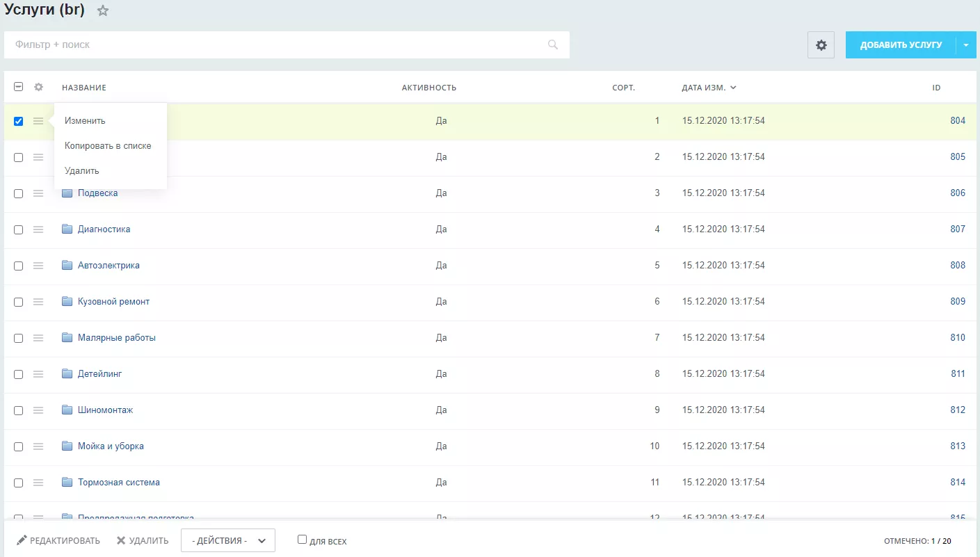Tick the Автоэлектрика row checkbox
The height and width of the screenshot is (557, 980).
click(x=19, y=266)
